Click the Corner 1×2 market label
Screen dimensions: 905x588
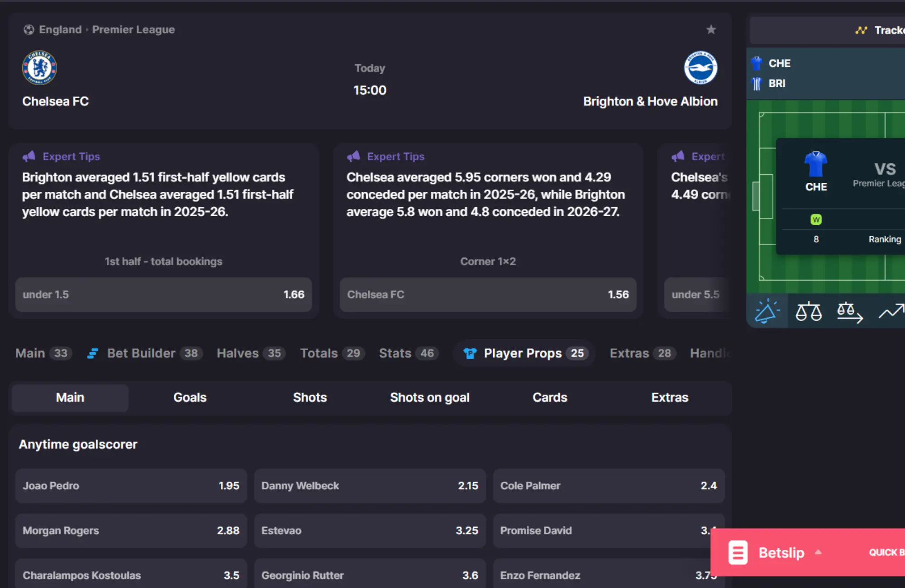point(488,261)
